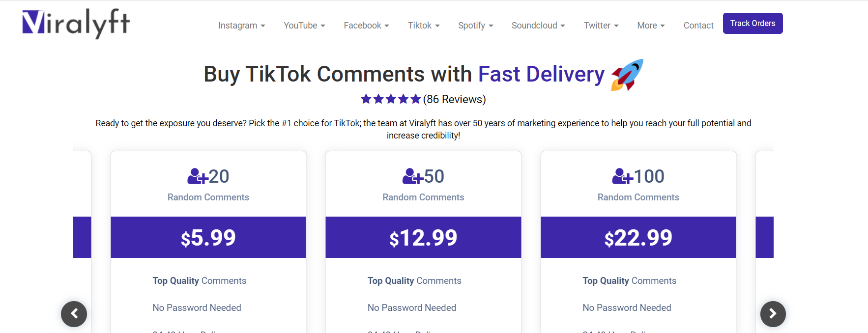This screenshot has width=868, height=333.
Task: Expand the Facebook menu
Action: coord(366,26)
